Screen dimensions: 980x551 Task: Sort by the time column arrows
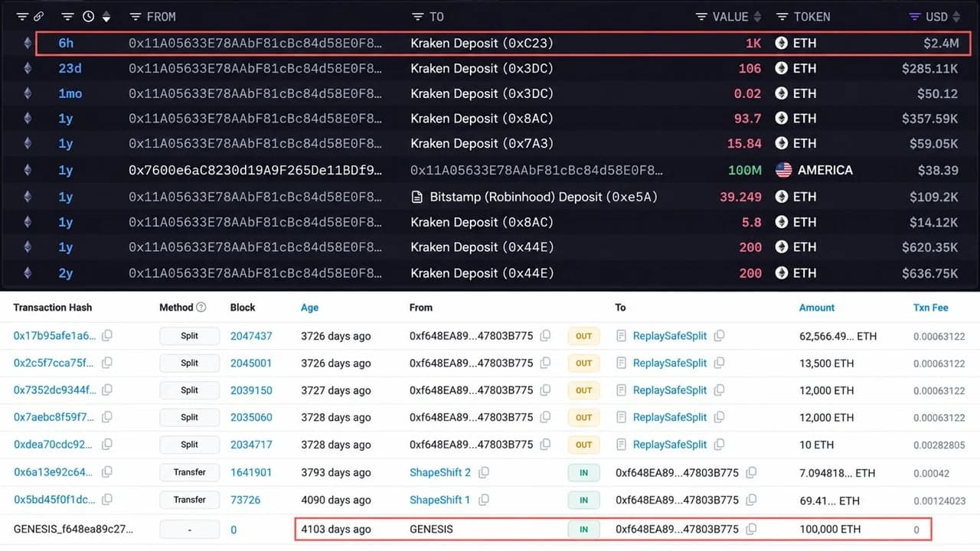pyautogui.click(x=106, y=17)
